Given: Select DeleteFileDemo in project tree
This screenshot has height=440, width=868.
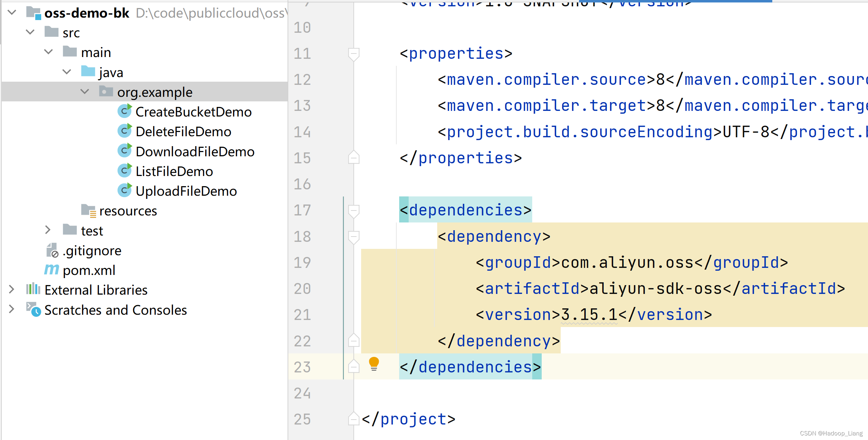Looking at the screenshot, I should coord(183,132).
